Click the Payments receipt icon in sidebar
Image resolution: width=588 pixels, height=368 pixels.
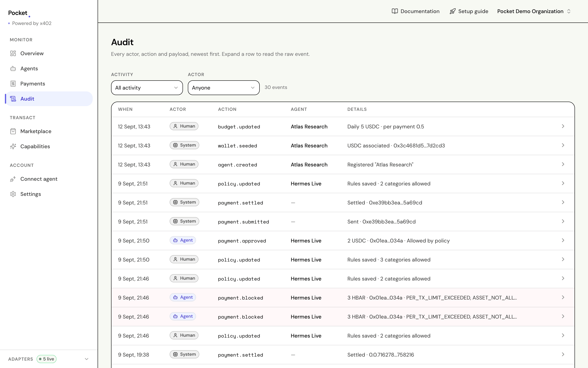click(13, 84)
